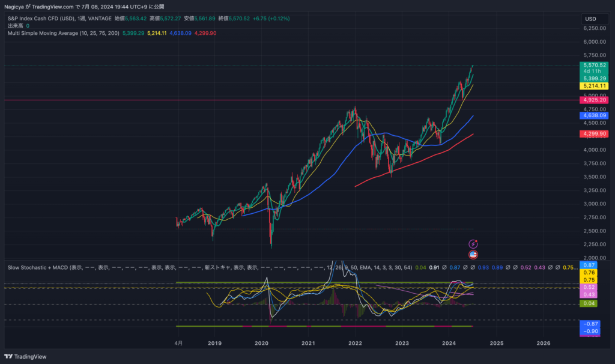Click the 2020 label on time axis

[261, 343]
